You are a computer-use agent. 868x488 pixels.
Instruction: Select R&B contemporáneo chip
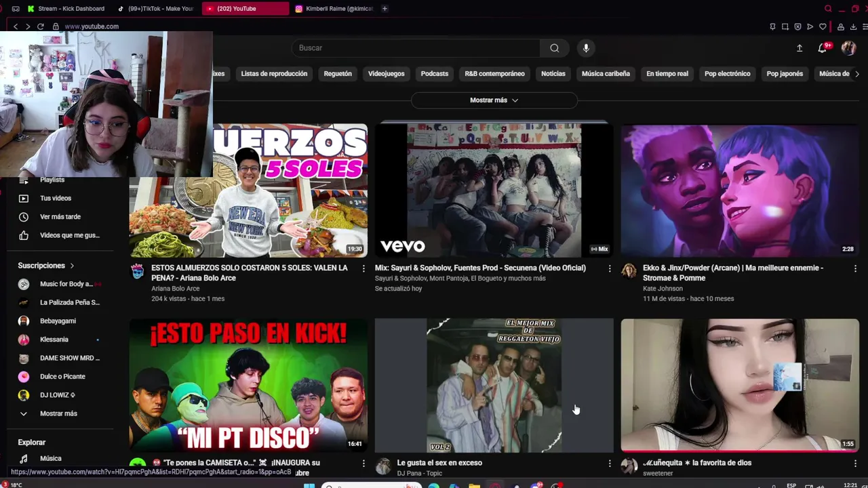point(494,74)
